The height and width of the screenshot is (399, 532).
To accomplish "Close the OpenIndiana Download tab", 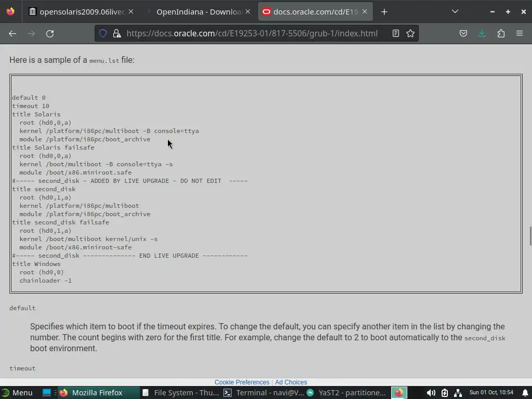I will point(248,12).
